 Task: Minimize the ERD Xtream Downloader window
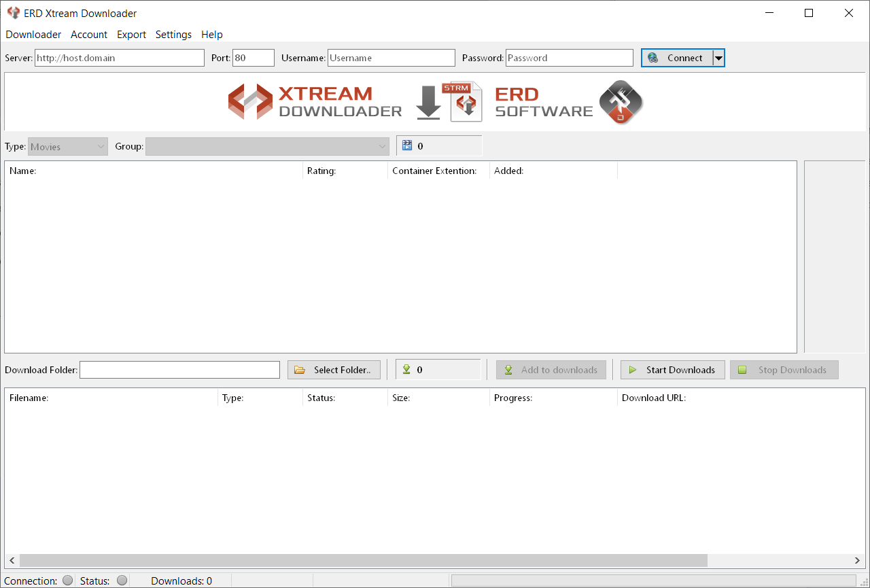tap(769, 13)
